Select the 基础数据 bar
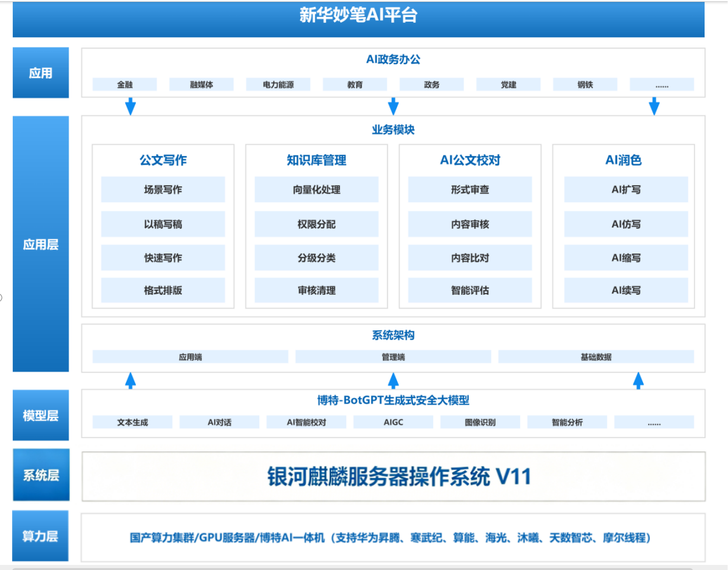Image resolution: width=728 pixels, height=570 pixels. [x=596, y=357]
